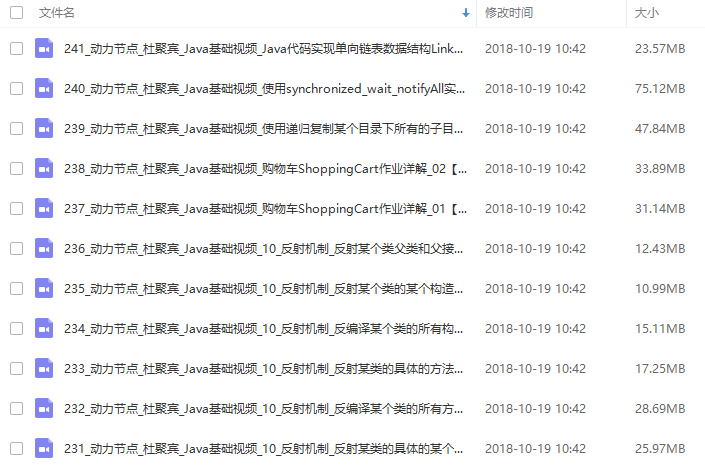Select checkbox next to file 232
Image resolution: width=705 pixels, height=471 pixels.
click(17, 409)
